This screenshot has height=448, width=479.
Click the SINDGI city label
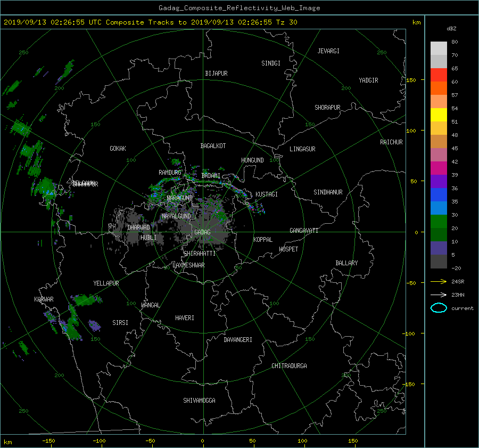click(x=271, y=63)
